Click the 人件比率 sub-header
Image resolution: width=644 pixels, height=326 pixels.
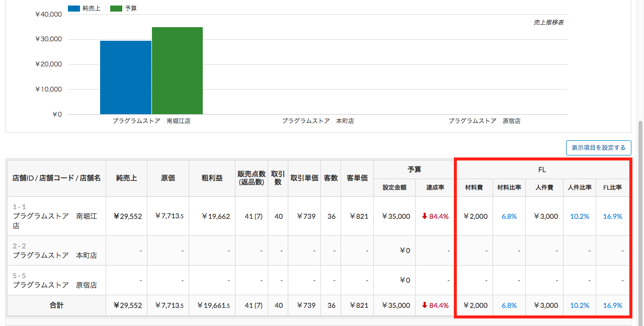pyautogui.click(x=580, y=188)
